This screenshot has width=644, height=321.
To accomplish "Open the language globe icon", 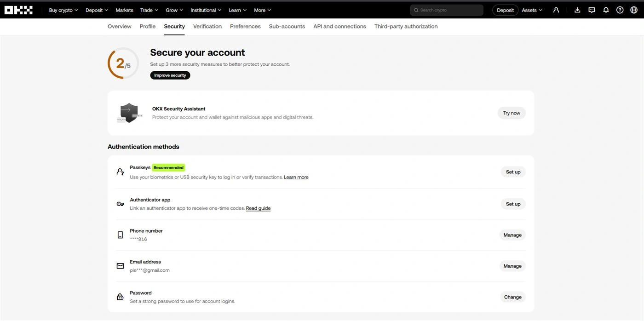I will coord(634,10).
